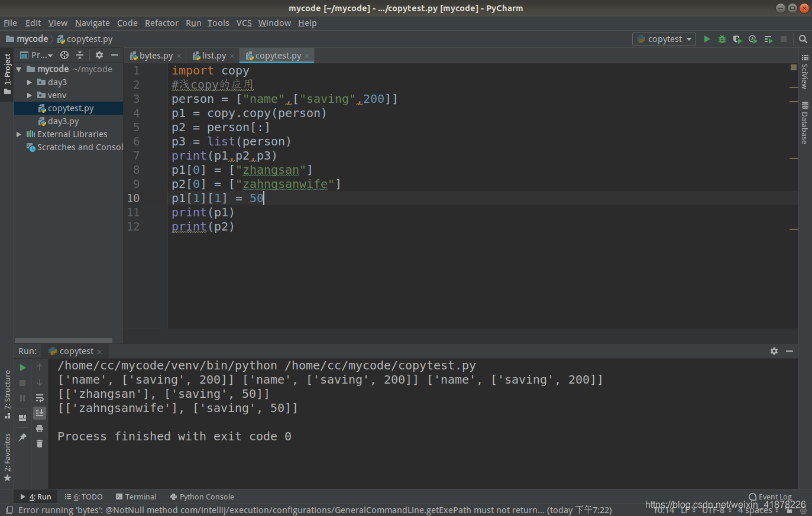This screenshot has height=516, width=812.
Task: Hide the Project panel with minus icon
Action: (x=115, y=55)
